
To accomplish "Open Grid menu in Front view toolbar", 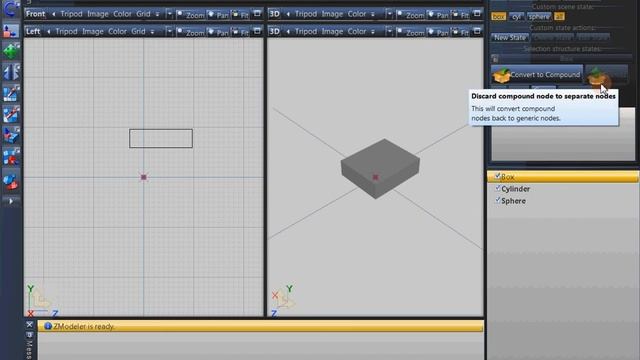I will tap(143, 14).
